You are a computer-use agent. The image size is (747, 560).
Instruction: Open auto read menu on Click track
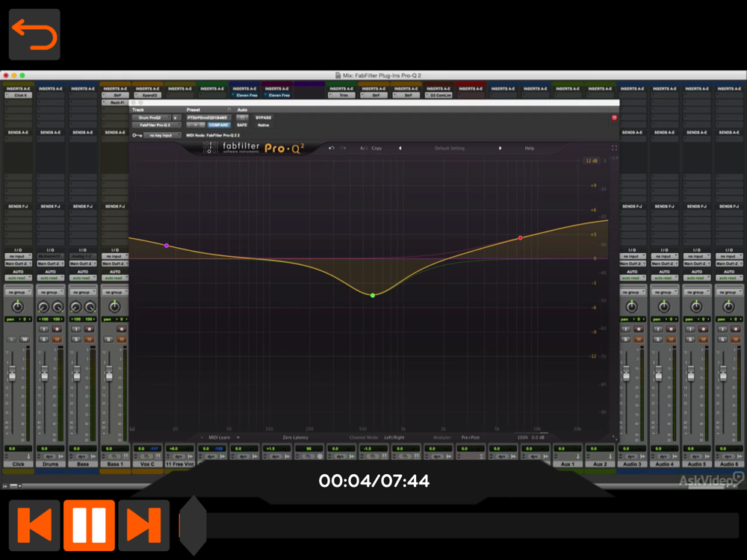pos(18,278)
